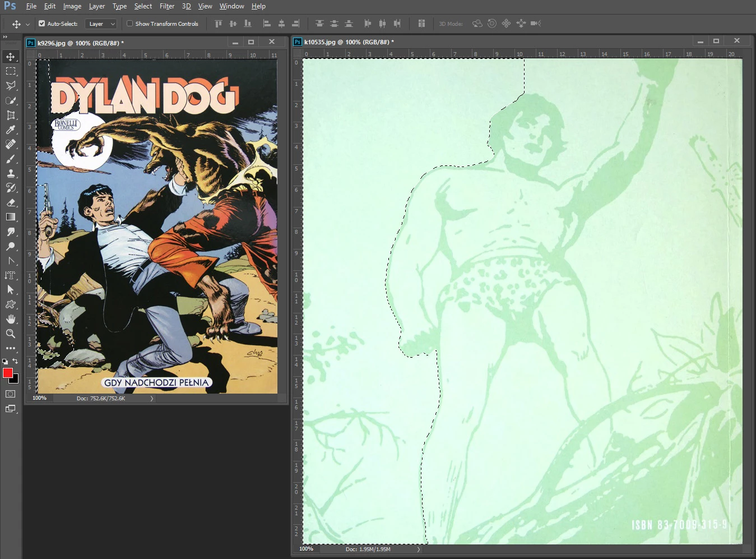Click the 3D Rotate (orbit) mode icon
Viewport: 756px width, 559px height.
coord(477,24)
